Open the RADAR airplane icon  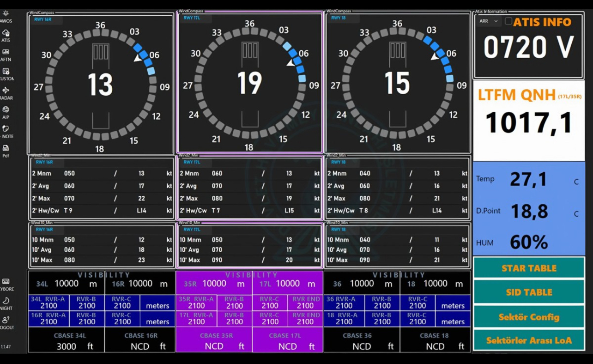tap(6, 91)
